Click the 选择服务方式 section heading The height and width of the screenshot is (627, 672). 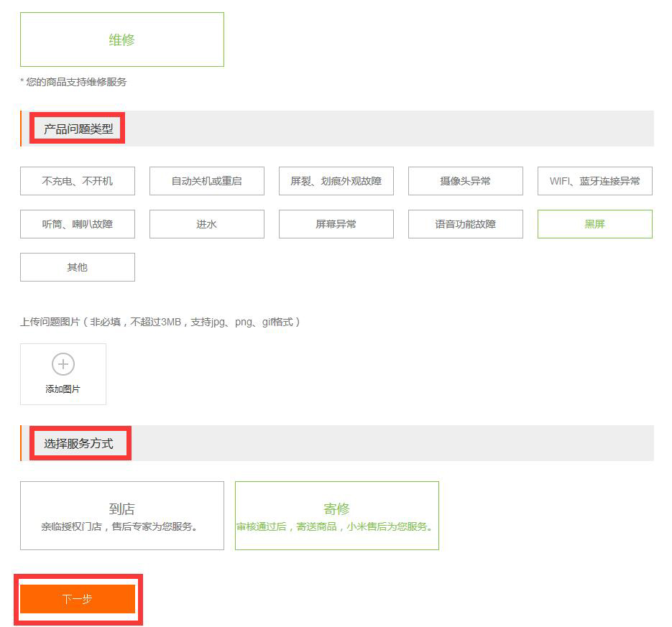[78, 444]
